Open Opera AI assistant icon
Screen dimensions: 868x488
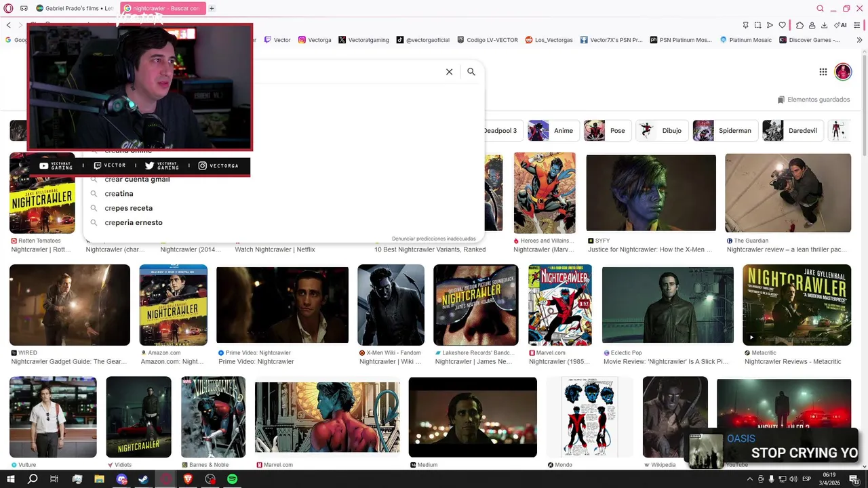tap(842, 25)
